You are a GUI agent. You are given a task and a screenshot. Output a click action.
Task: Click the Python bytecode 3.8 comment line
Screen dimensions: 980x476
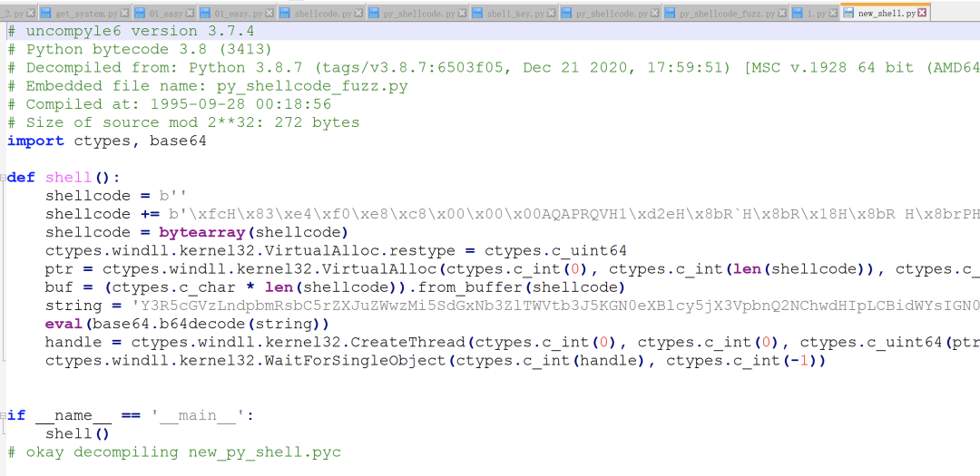click(x=140, y=49)
